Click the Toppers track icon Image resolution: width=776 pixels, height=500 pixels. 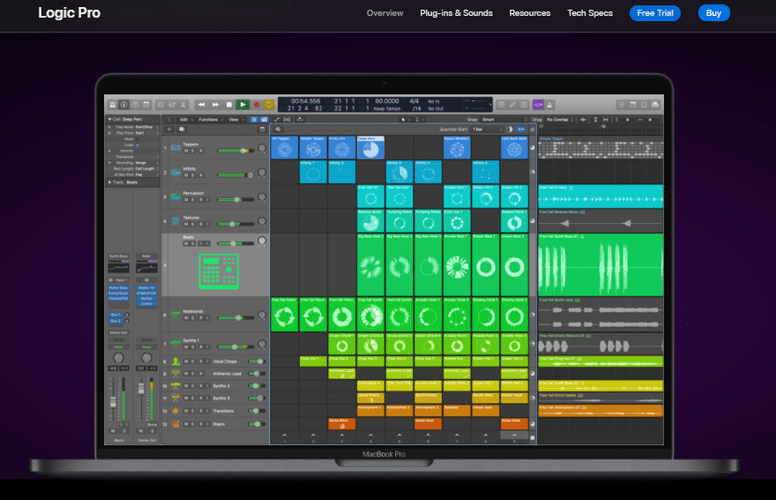[175, 148]
